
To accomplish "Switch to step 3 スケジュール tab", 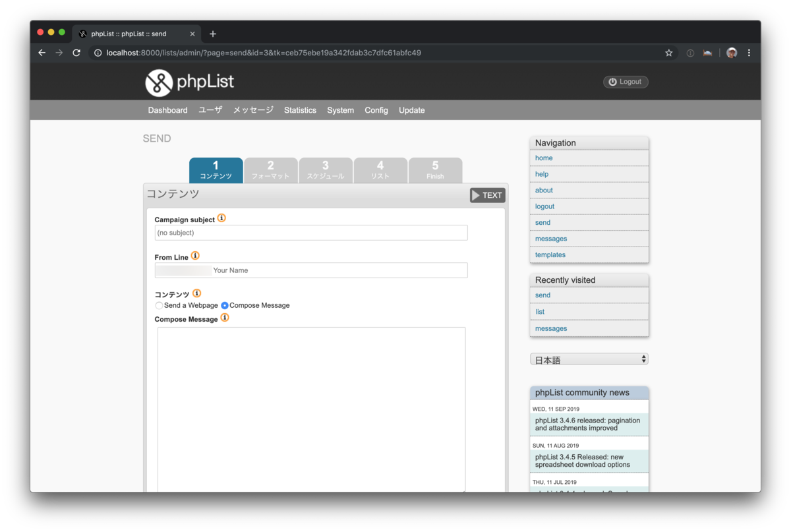I will (326, 170).
